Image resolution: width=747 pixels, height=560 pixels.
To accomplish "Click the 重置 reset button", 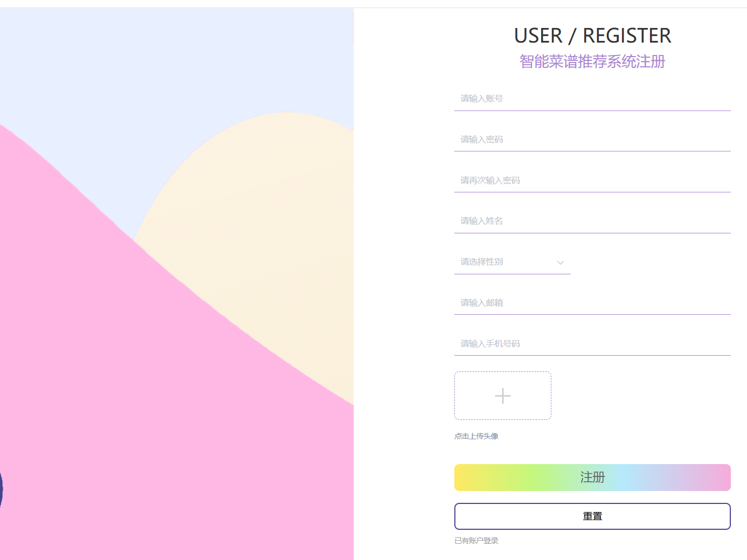I will tap(592, 516).
